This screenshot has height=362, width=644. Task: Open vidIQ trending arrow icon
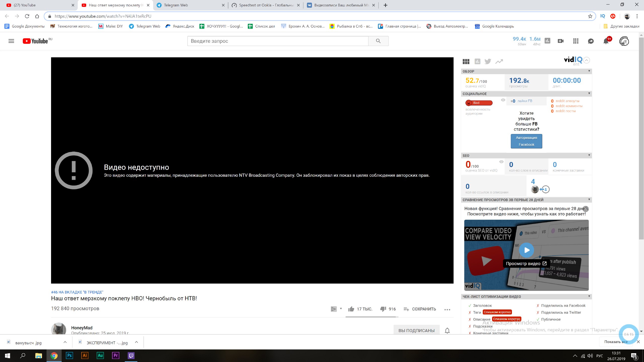(x=499, y=61)
